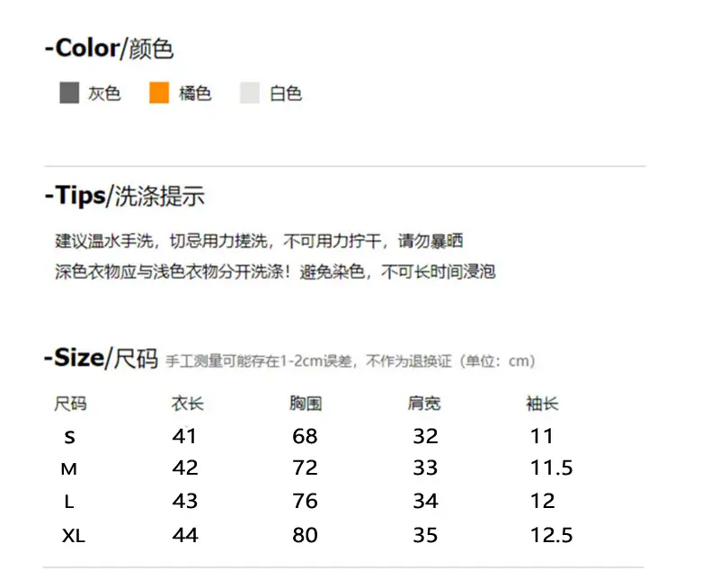This screenshot has width=719, height=588.
Task: Select the M size row label
Action: pos(69,469)
